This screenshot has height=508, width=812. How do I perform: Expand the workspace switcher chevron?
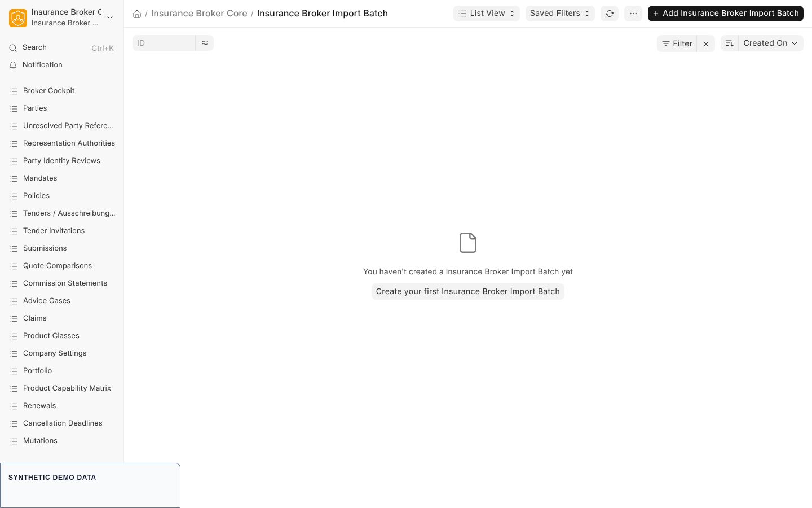[110, 18]
